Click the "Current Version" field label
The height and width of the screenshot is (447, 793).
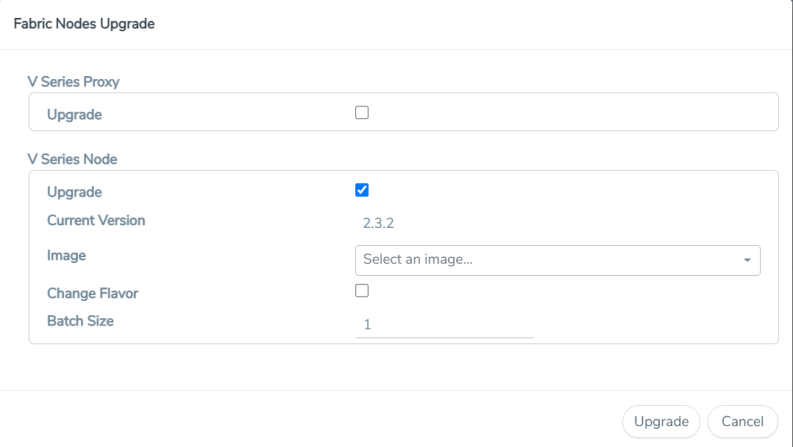(x=96, y=220)
